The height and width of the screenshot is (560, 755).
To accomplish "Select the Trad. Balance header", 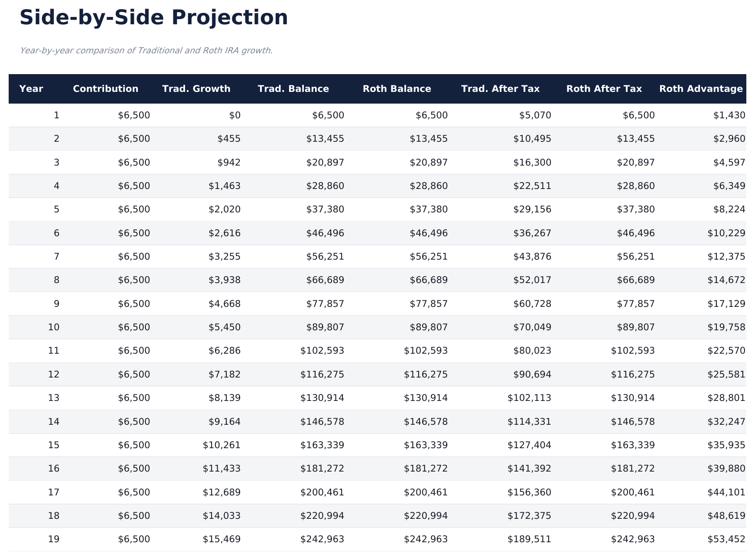I will pyautogui.click(x=293, y=89).
